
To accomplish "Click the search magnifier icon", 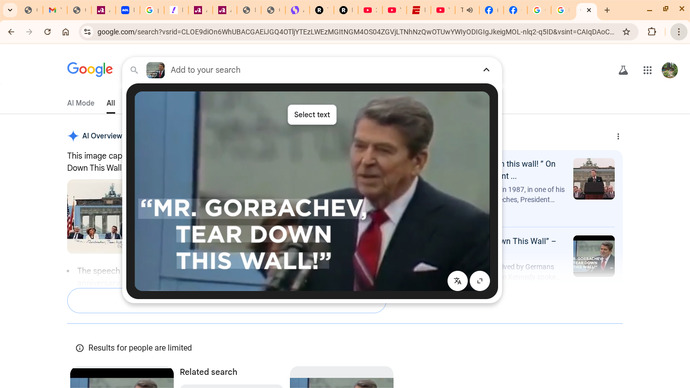I will 134,70.
